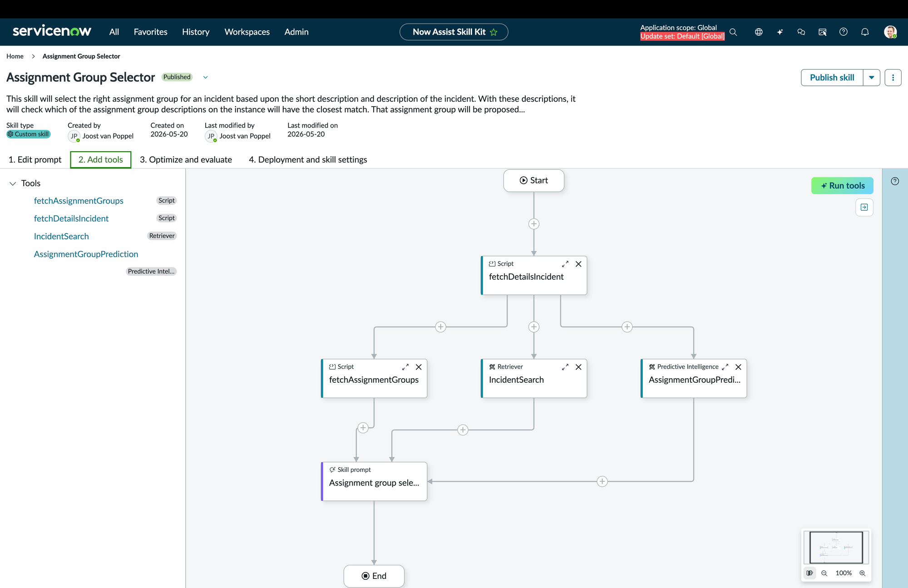Open the user avatar menu
This screenshot has height=588, width=908.
point(890,32)
